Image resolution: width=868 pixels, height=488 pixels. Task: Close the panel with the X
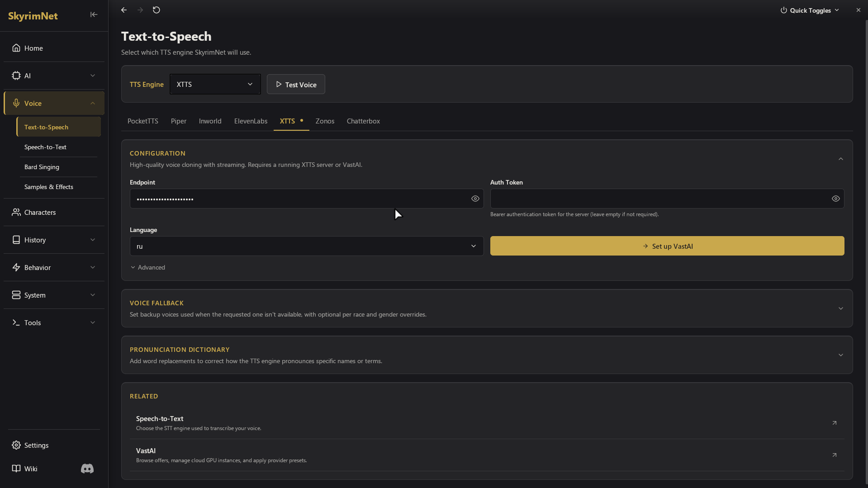point(859,10)
